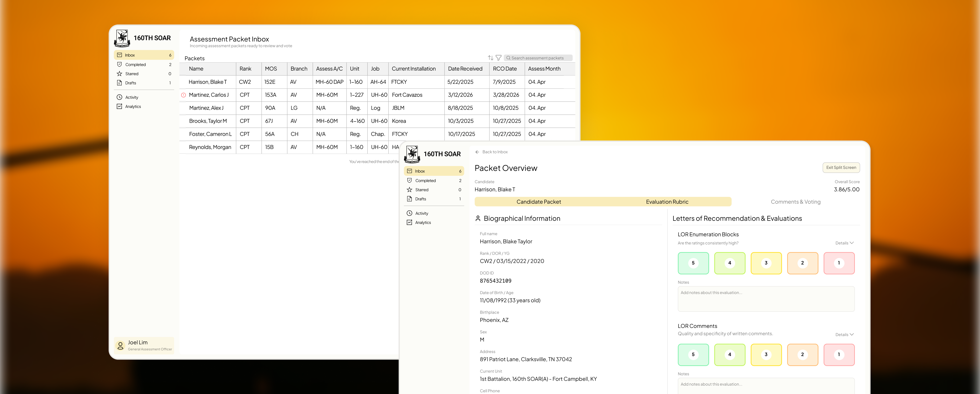Click the LOR Enumeration Blocks notes field
This screenshot has height=394, width=980.
766,299
